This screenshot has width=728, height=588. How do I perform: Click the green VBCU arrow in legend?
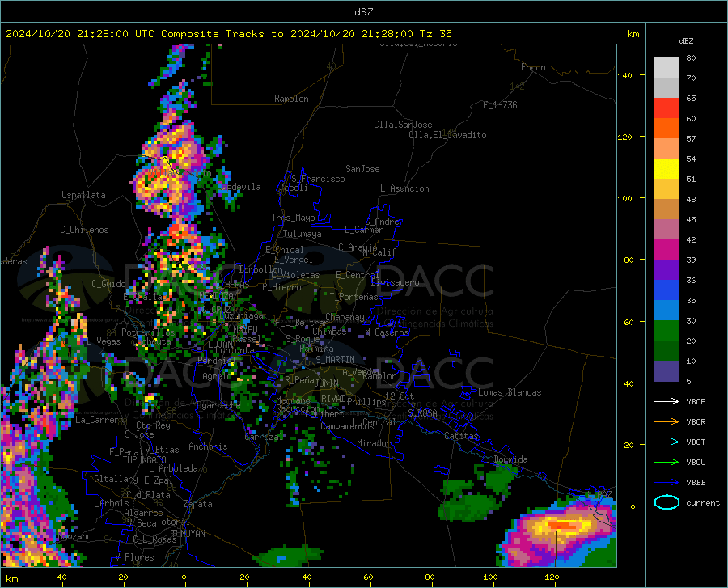point(667,462)
